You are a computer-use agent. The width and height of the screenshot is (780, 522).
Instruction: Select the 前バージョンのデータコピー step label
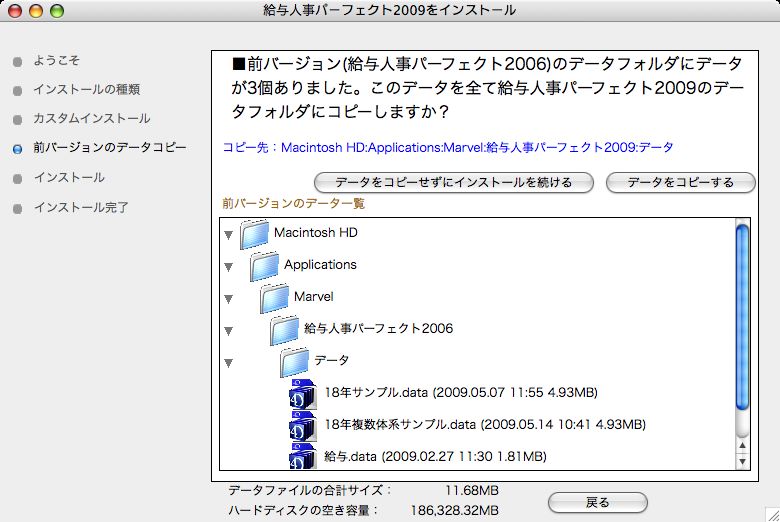pos(110,147)
